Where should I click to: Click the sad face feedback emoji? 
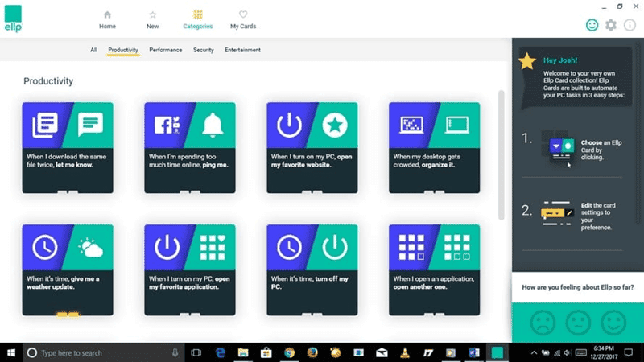pyautogui.click(x=543, y=323)
